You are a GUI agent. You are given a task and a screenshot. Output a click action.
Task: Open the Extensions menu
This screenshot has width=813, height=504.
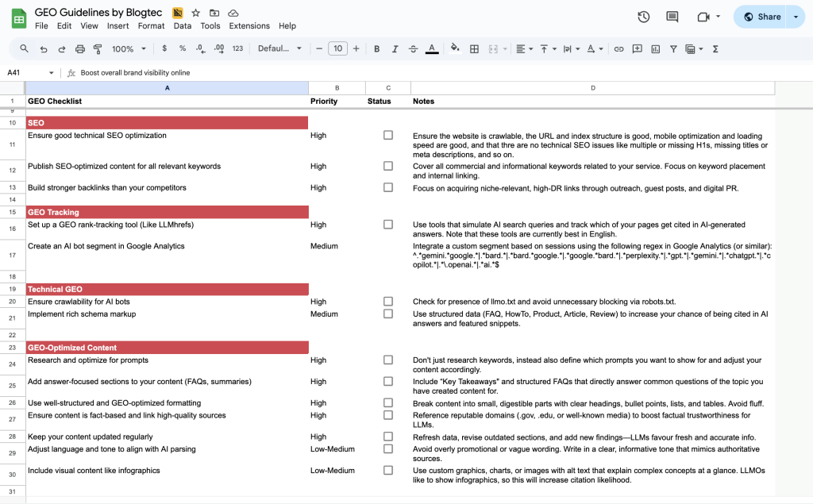click(x=249, y=26)
